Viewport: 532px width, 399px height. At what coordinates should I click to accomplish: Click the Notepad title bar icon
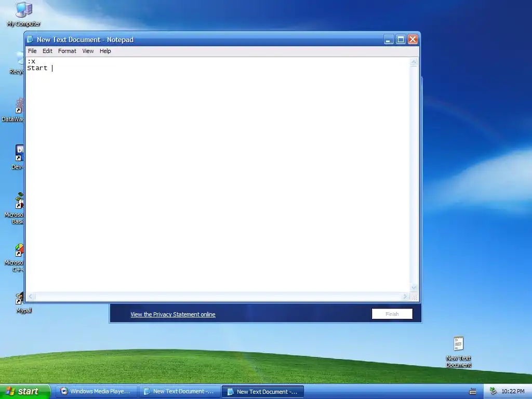[30, 39]
